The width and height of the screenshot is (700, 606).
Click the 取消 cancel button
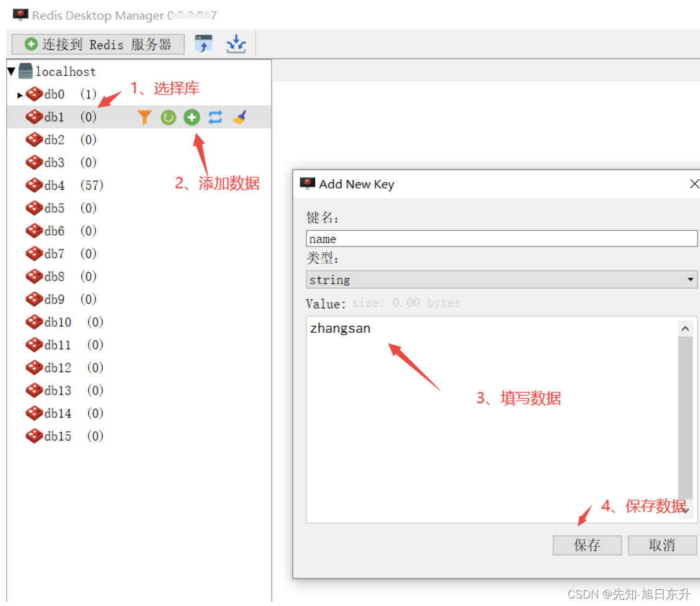(662, 545)
